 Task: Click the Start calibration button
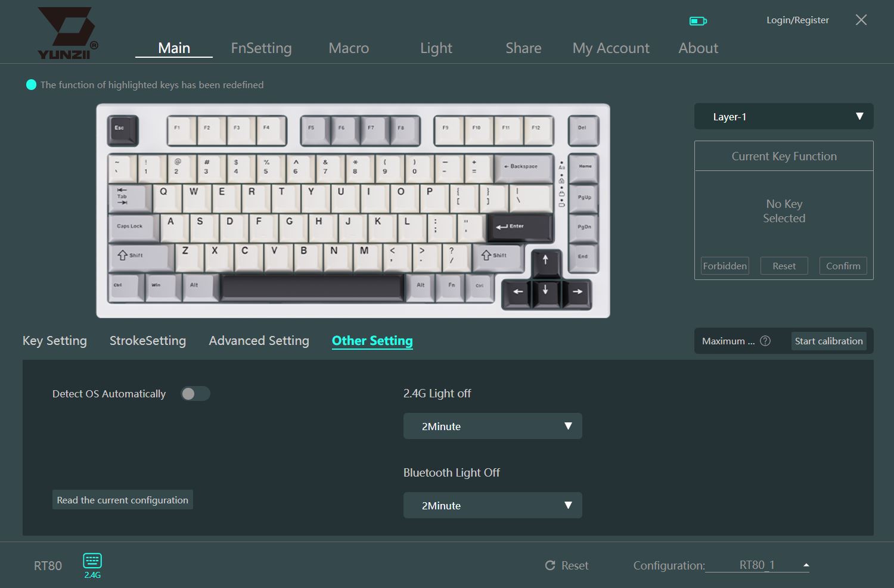tap(828, 341)
